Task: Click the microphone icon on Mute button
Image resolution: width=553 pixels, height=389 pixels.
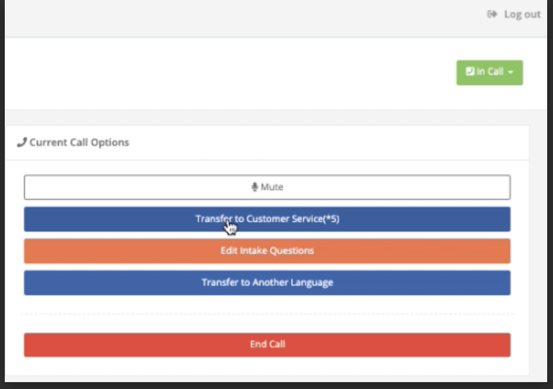Action: click(255, 187)
